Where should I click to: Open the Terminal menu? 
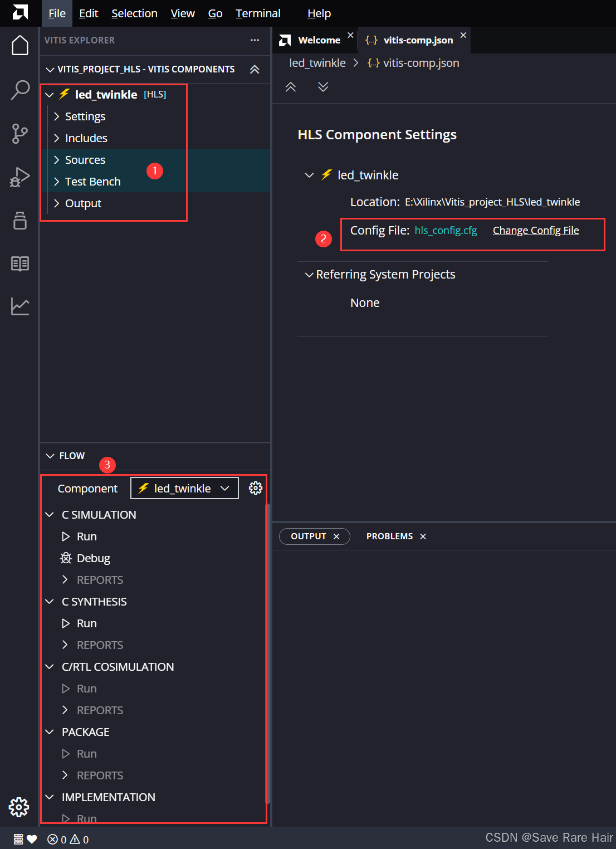pyautogui.click(x=258, y=13)
